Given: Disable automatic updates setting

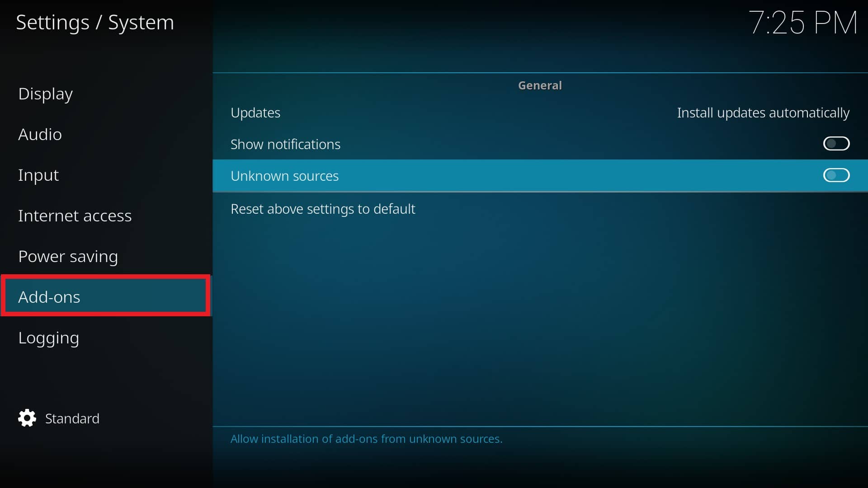Looking at the screenshot, I should 763,112.
